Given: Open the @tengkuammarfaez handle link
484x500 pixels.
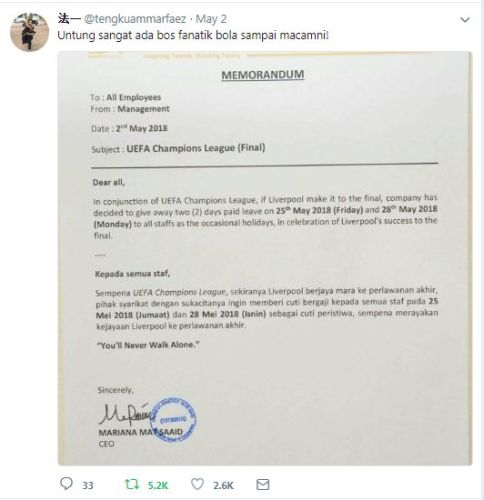Looking at the screenshot, I should pos(135,19).
